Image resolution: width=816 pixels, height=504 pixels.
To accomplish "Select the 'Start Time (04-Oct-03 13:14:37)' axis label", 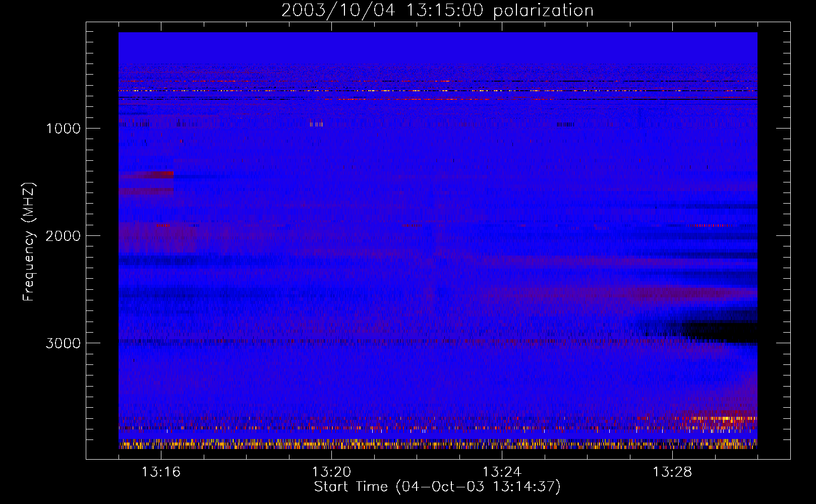I will [x=437, y=487].
